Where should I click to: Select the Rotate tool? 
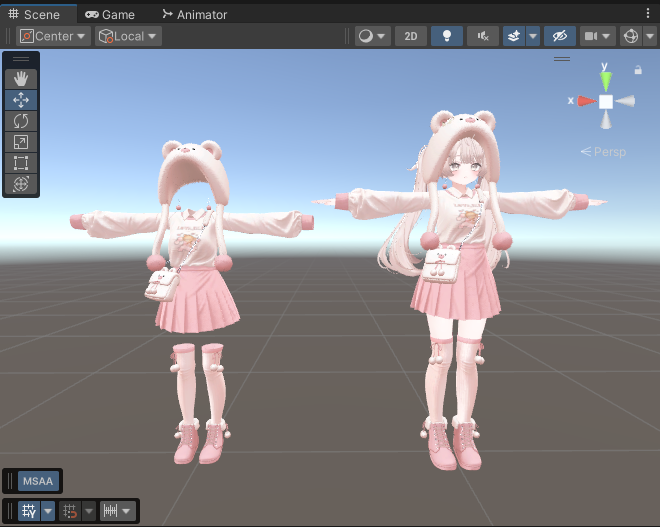(21, 121)
